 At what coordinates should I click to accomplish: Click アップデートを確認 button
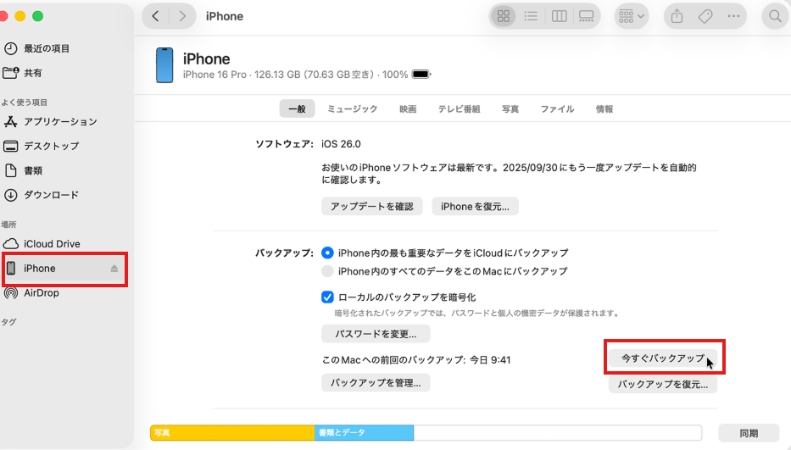(x=372, y=206)
